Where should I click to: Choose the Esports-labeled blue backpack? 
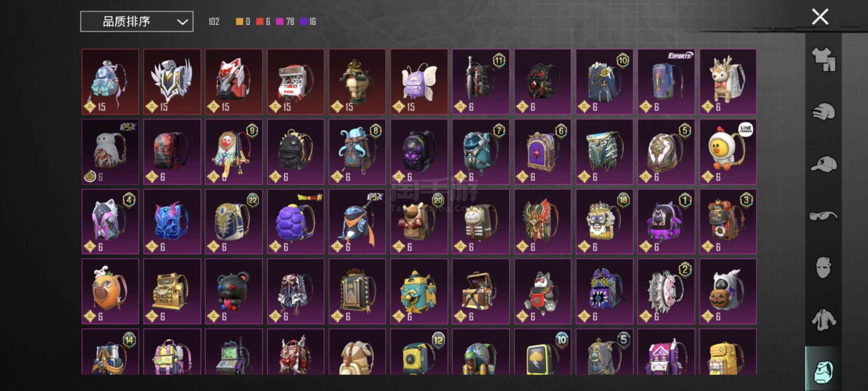(x=666, y=81)
